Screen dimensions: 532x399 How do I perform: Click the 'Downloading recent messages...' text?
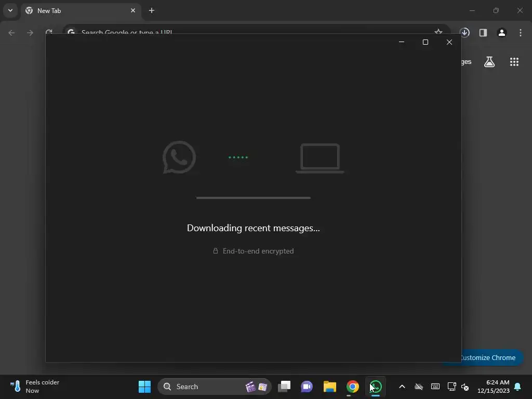pyautogui.click(x=254, y=228)
